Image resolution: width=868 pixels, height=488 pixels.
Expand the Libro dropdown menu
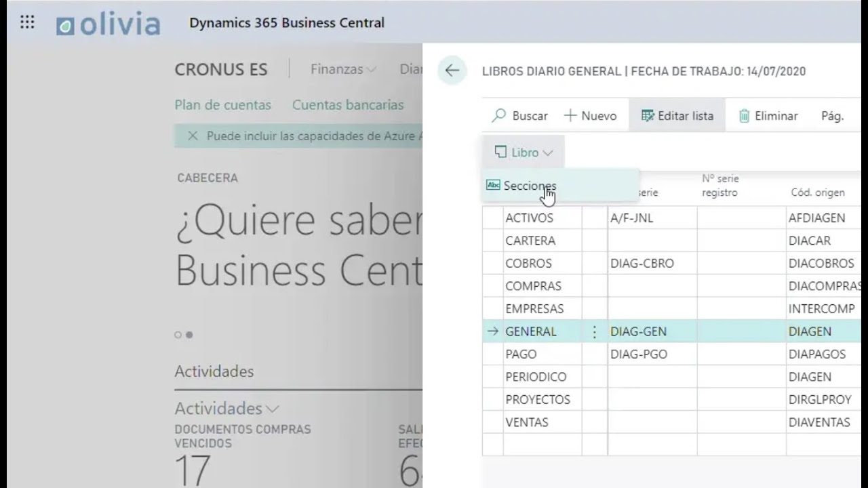[524, 152]
